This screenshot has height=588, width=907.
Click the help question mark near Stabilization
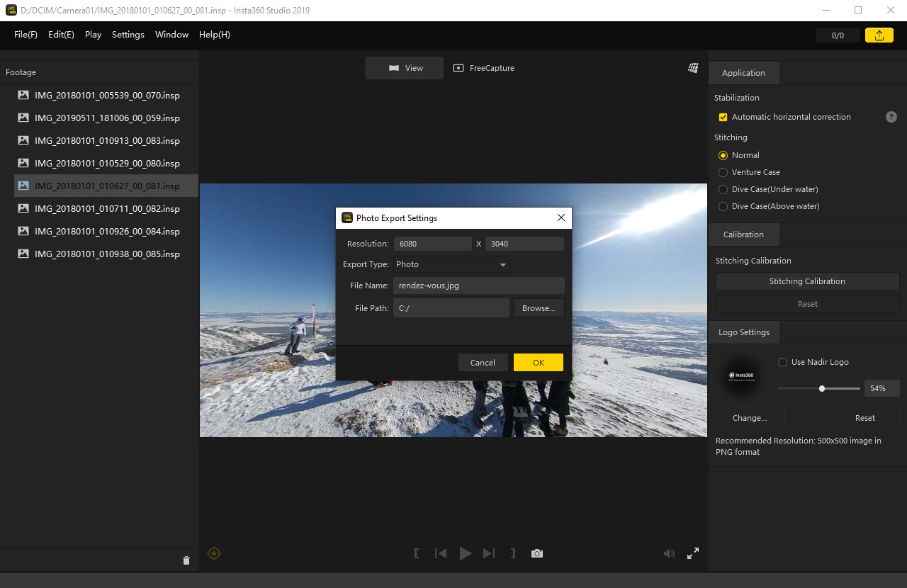tap(891, 117)
